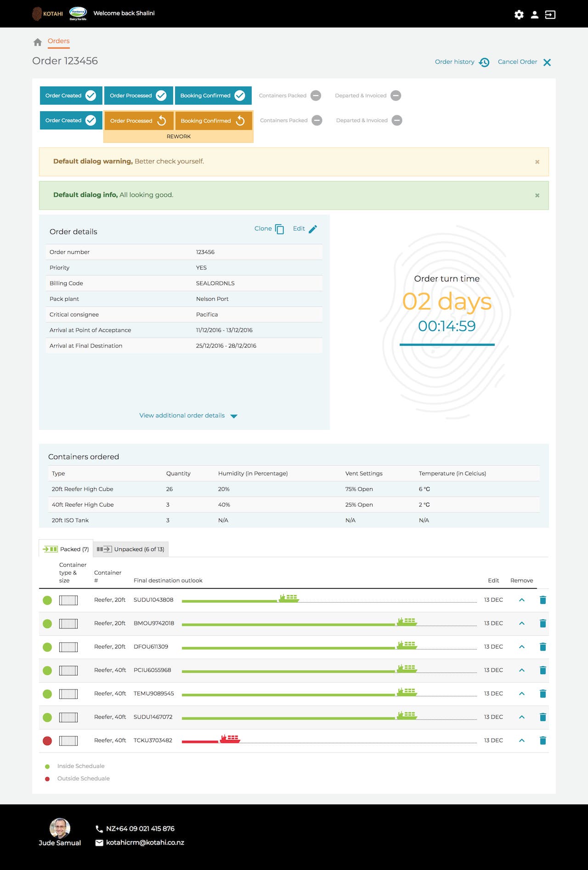Collapse edit chevron for BMOU9742018

pos(522,623)
